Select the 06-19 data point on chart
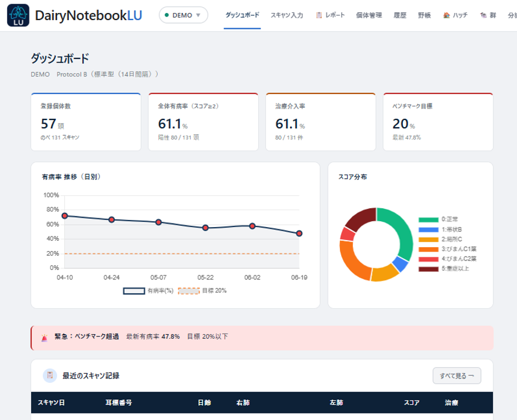 299,234
